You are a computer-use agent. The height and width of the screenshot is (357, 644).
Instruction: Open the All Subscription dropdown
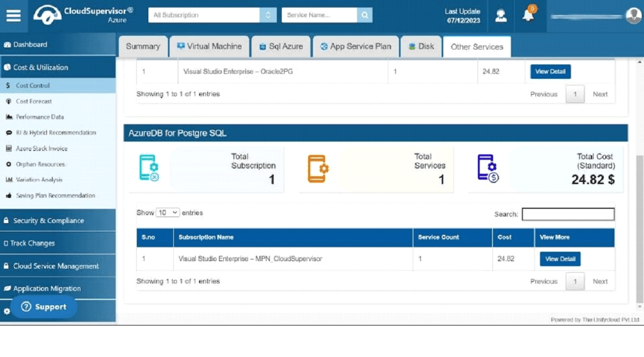point(212,15)
